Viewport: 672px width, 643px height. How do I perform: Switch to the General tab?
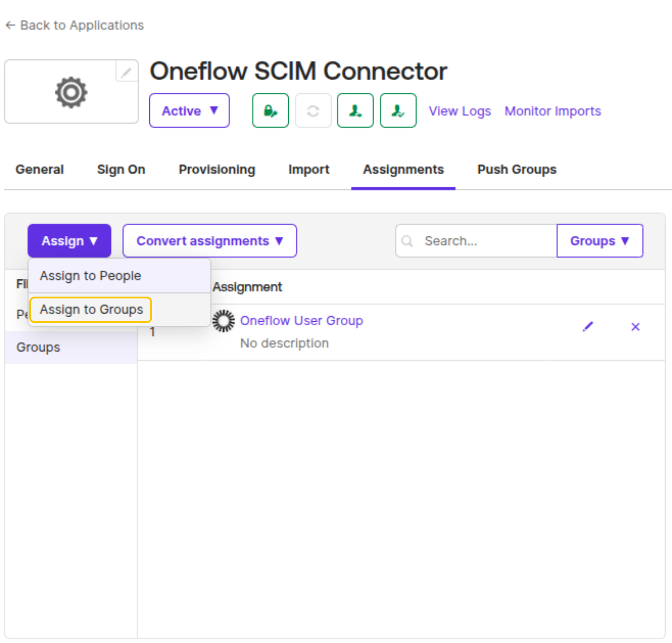pos(40,170)
